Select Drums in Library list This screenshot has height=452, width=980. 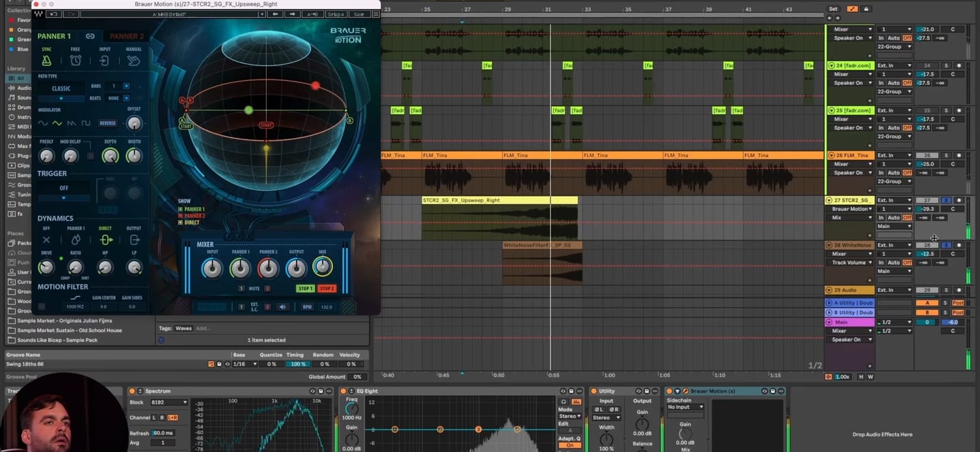tap(23, 107)
